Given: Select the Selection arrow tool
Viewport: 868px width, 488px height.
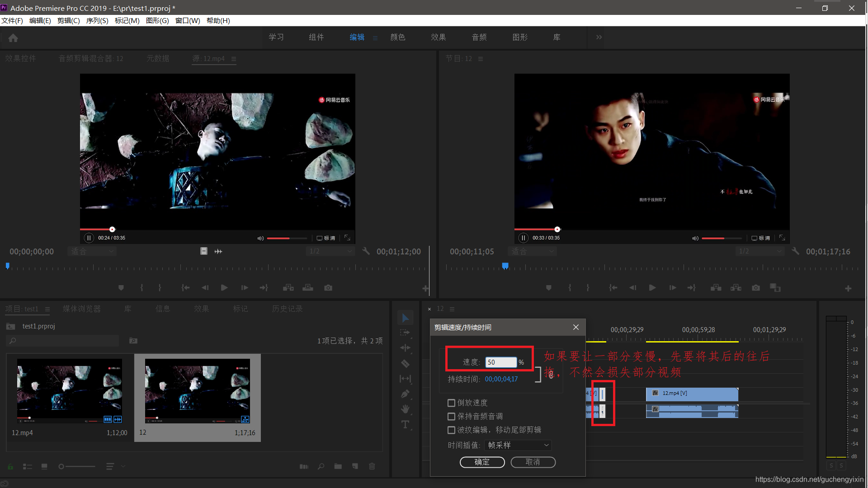Looking at the screenshot, I should (405, 318).
